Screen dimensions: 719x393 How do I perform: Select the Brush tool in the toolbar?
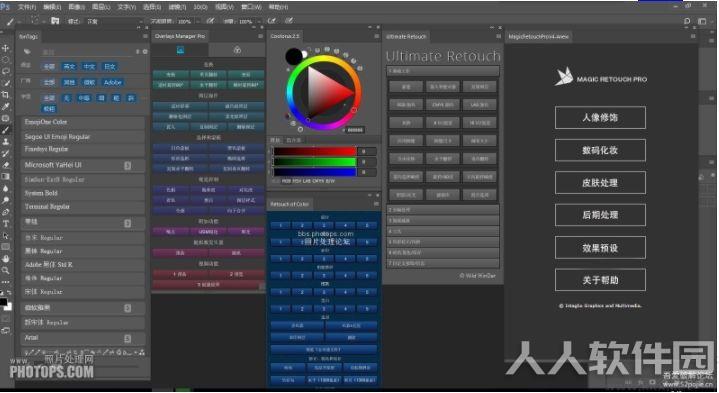pyautogui.click(x=6, y=130)
